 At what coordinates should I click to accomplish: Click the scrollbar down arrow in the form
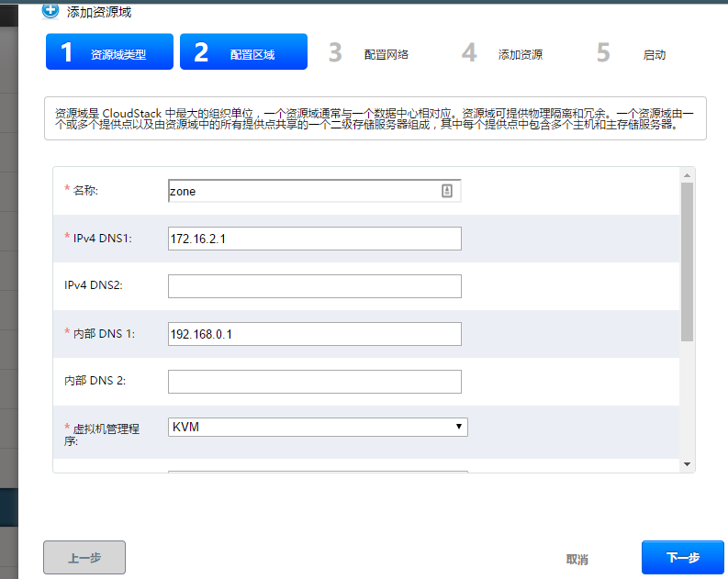point(687,464)
